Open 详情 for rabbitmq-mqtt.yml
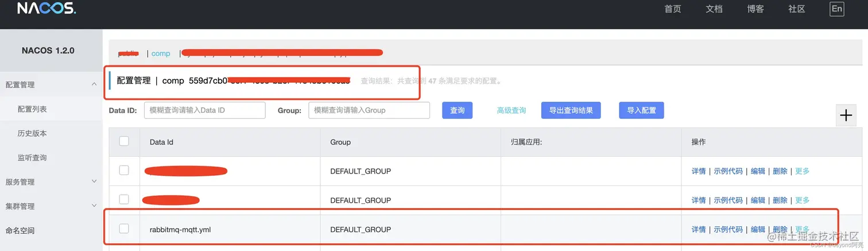Viewport: 868px width, 251px height. 699,229
